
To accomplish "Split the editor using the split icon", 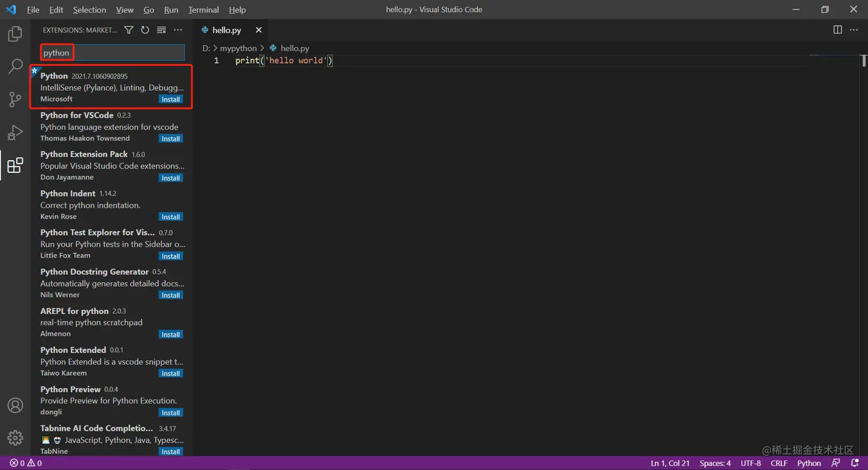I will [837, 29].
